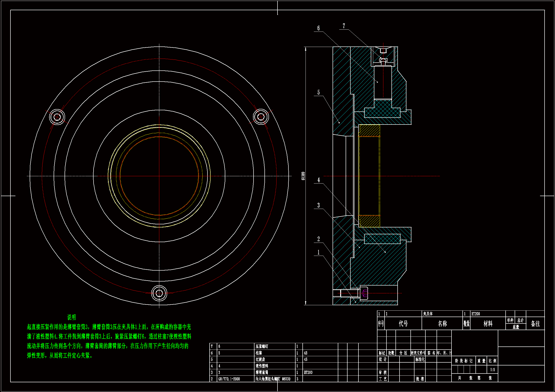The width and height of the screenshot is (555, 392).
Task: Click part balloon number 6
Action: (x=318, y=28)
